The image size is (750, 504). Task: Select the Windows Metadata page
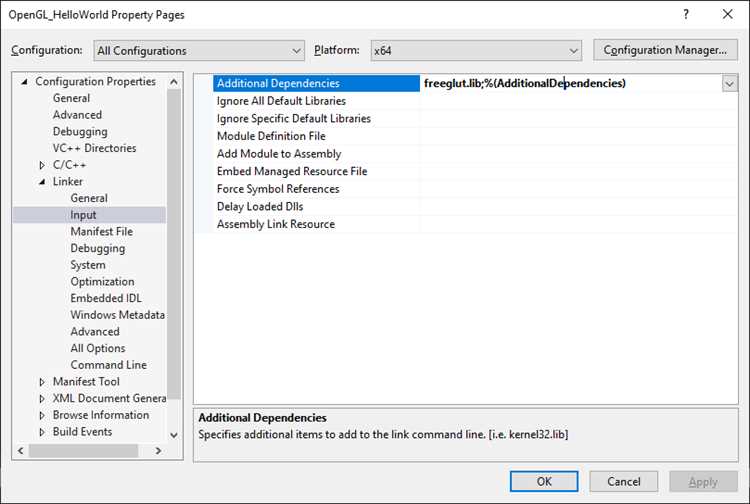[x=117, y=315]
